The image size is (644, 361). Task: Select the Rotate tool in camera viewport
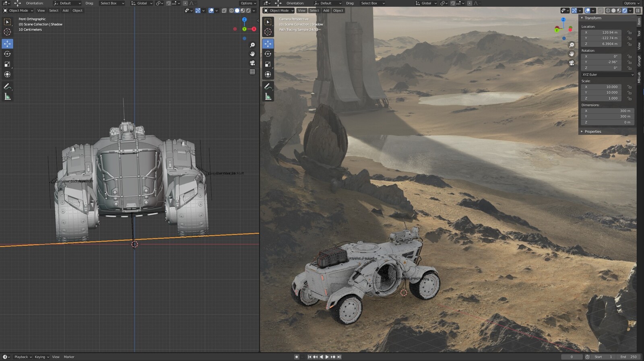(x=268, y=54)
